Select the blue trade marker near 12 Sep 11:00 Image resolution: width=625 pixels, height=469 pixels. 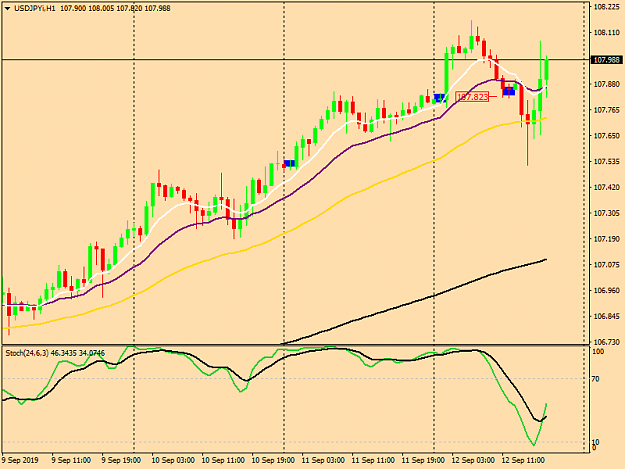click(509, 91)
